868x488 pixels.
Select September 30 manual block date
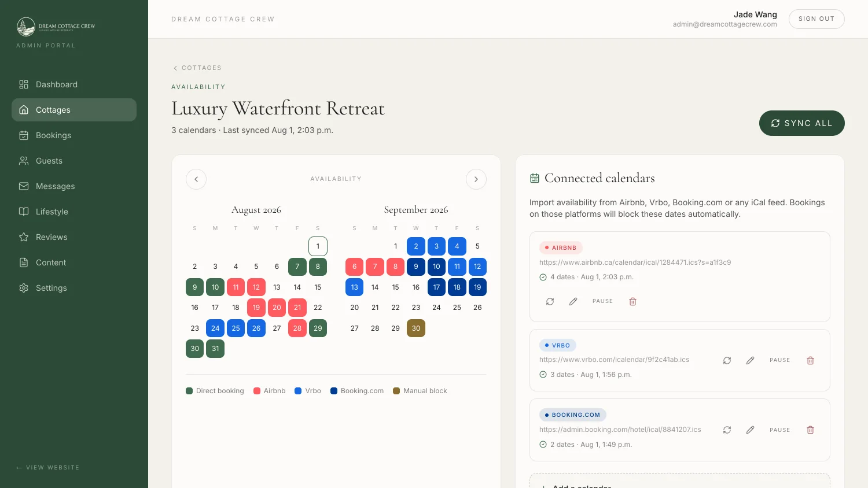click(416, 328)
